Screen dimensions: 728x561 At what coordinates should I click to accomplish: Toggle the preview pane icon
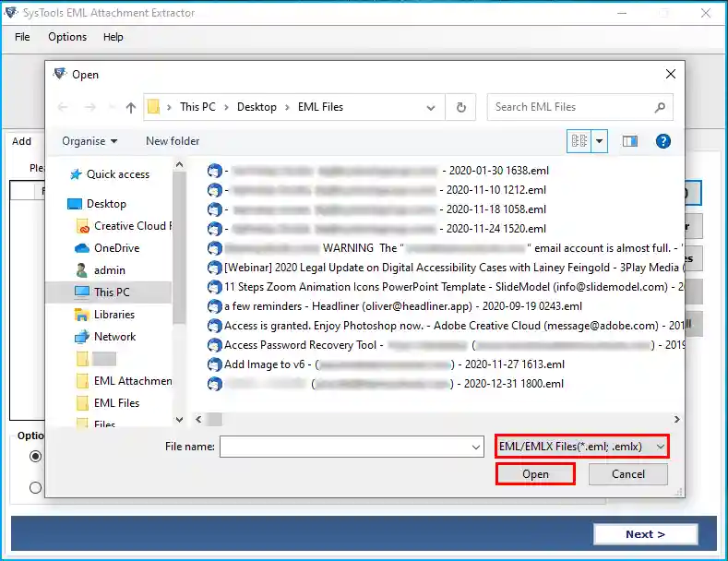pos(629,141)
